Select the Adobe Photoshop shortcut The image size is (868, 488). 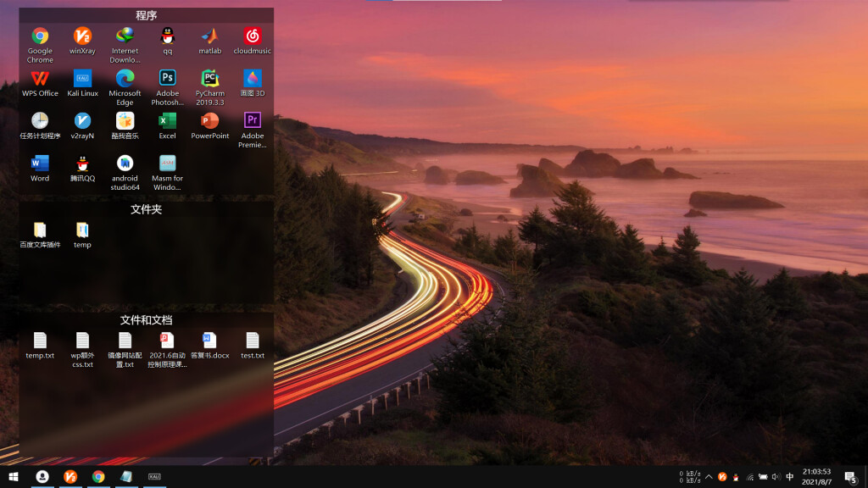click(167, 87)
